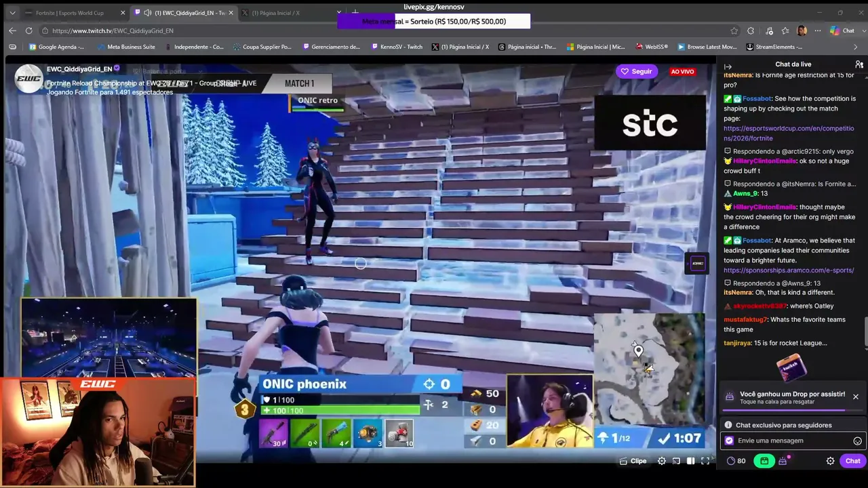Switch to the Página Inicial / X tab
868x488 pixels.
click(x=292, y=13)
